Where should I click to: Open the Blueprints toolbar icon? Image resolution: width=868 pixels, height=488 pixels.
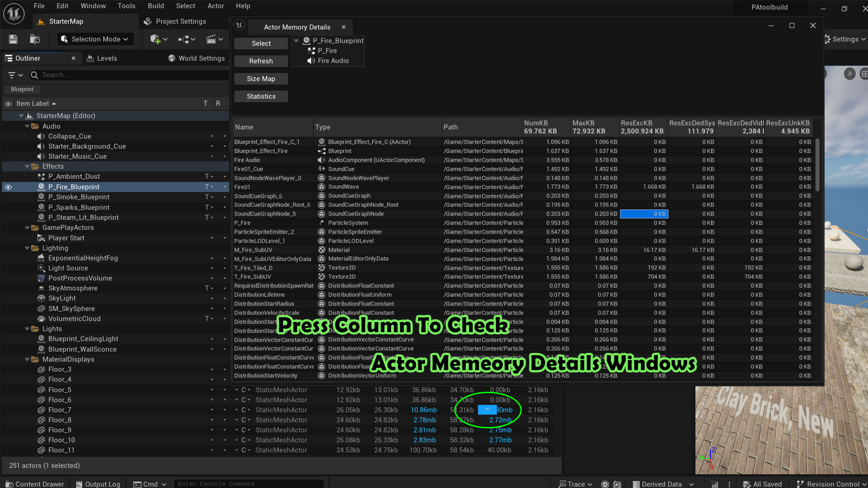(x=184, y=39)
